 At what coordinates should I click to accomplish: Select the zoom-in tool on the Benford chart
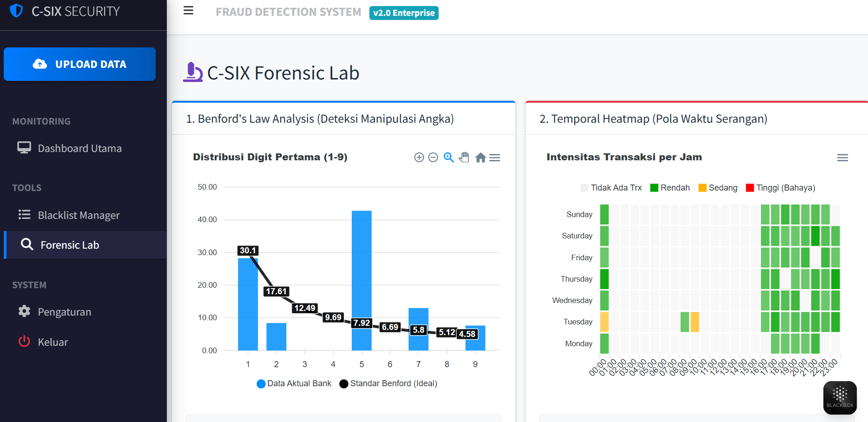point(419,157)
